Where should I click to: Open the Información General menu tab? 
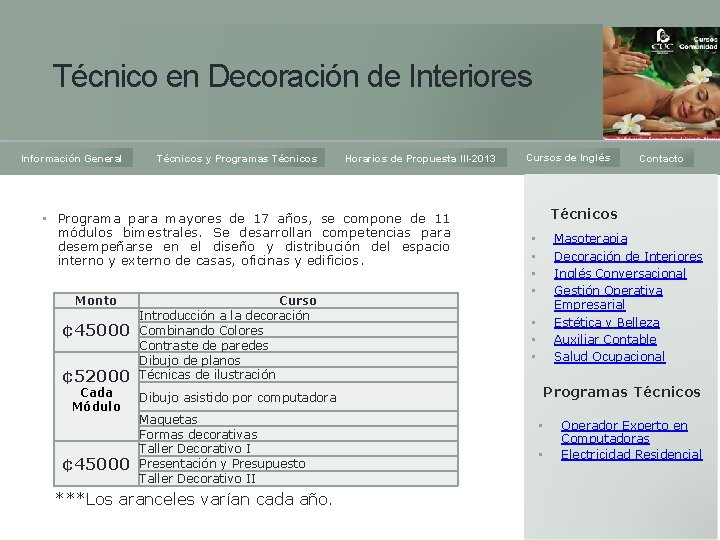click(x=72, y=158)
